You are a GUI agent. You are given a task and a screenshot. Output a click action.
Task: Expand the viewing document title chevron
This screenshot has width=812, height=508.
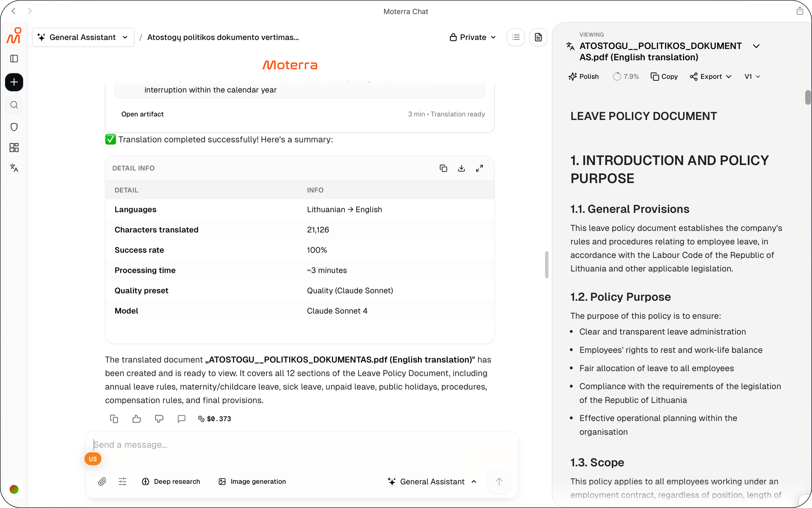click(x=756, y=46)
